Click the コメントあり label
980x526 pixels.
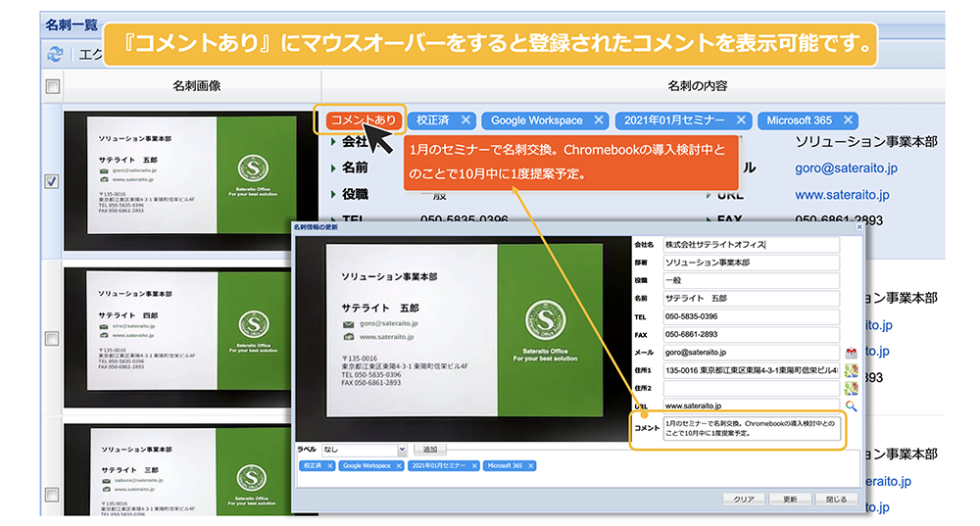[x=364, y=120]
